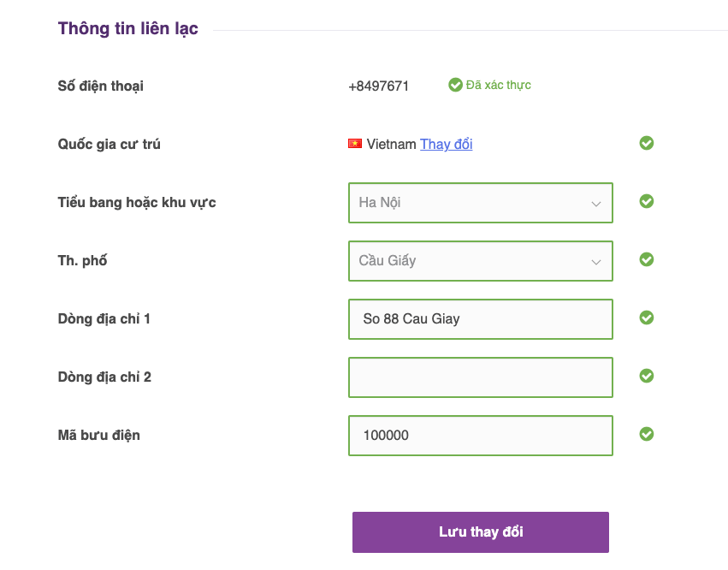Screen dimensions: 728x570
Task: Open the Cầu Giấy city dropdown
Action: tap(481, 261)
